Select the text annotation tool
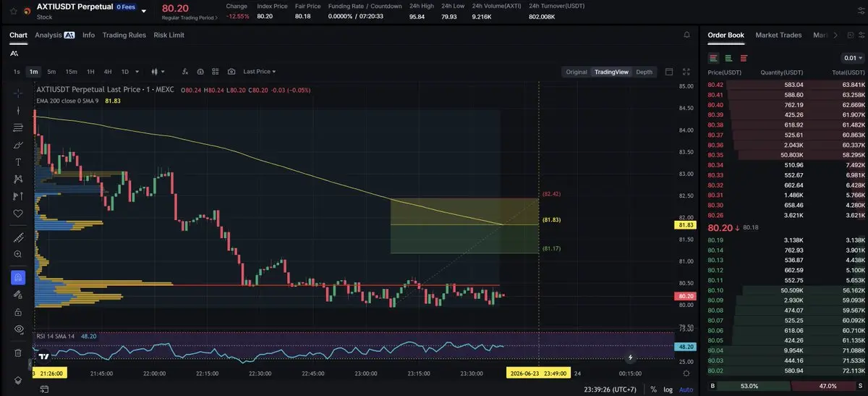The height and width of the screenshot is (396, 868). [x=18, y=161]
